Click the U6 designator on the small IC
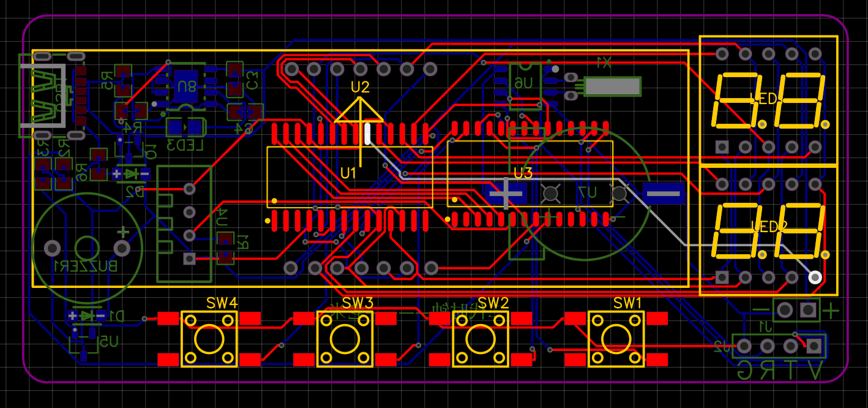868x408 pixels. pos(523,83)
